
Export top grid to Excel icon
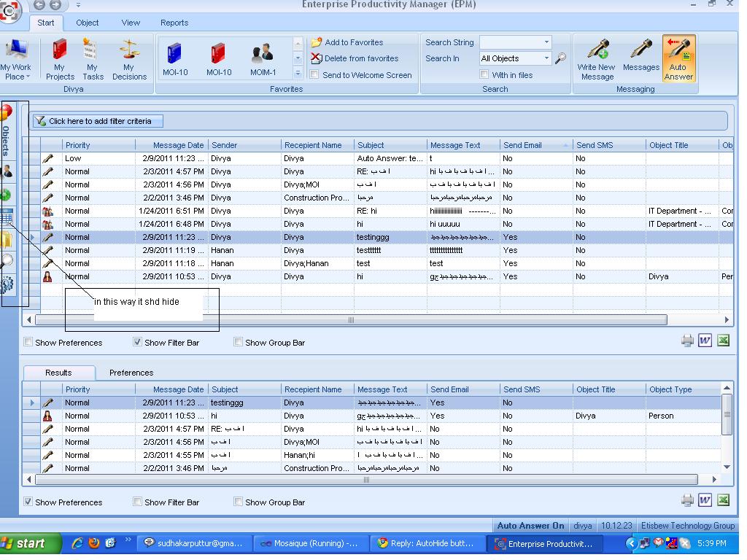[724, 341]
